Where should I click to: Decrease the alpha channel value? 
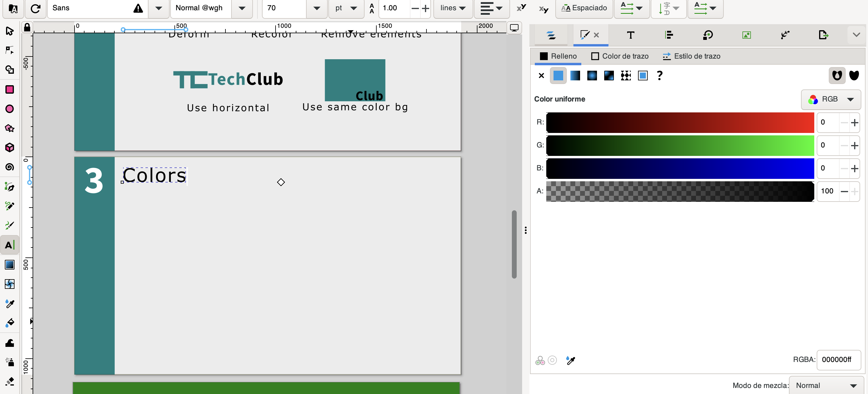coord(844,191)
